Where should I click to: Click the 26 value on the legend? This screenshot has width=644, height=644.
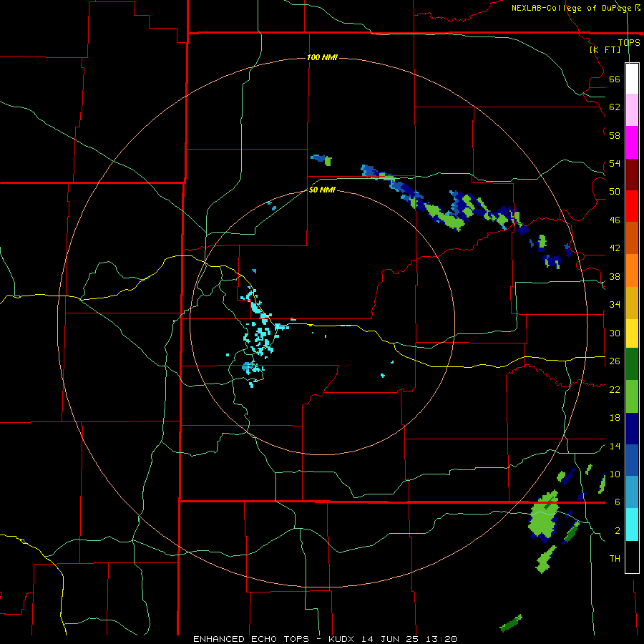coord(615,361)
